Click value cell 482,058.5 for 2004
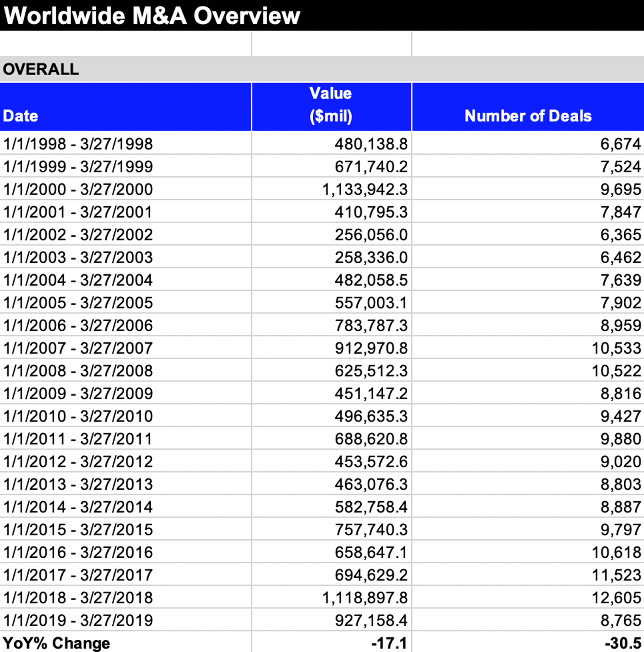This screenshot has width=644, height=652. [371, 280]
